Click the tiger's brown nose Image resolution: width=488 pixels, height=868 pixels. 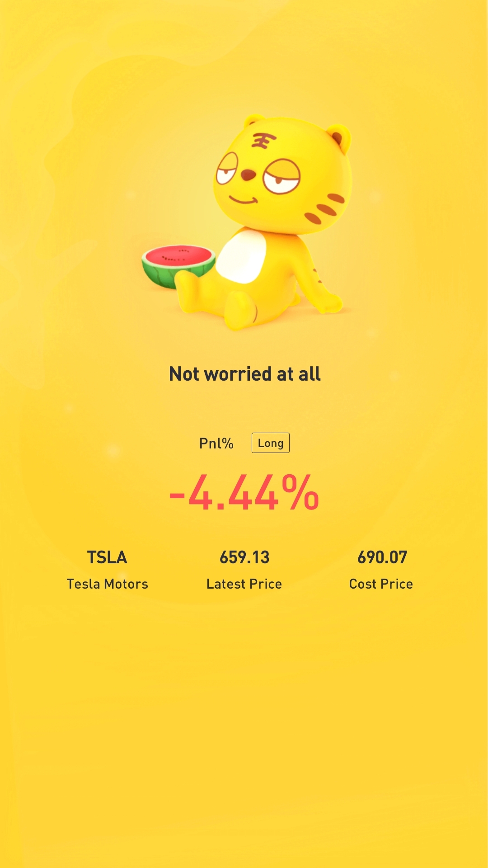(247, 175)
